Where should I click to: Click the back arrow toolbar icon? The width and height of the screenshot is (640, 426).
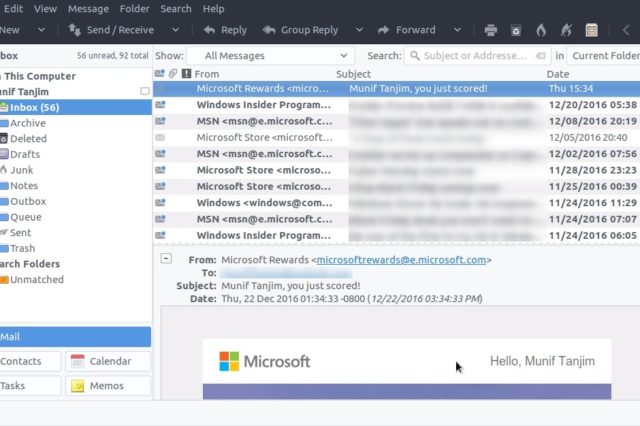625,30
